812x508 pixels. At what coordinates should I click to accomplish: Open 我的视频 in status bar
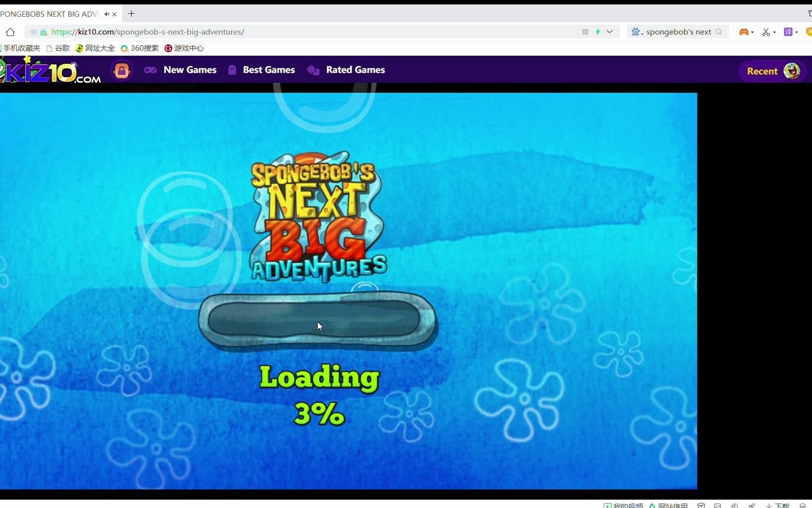[623, 505]
